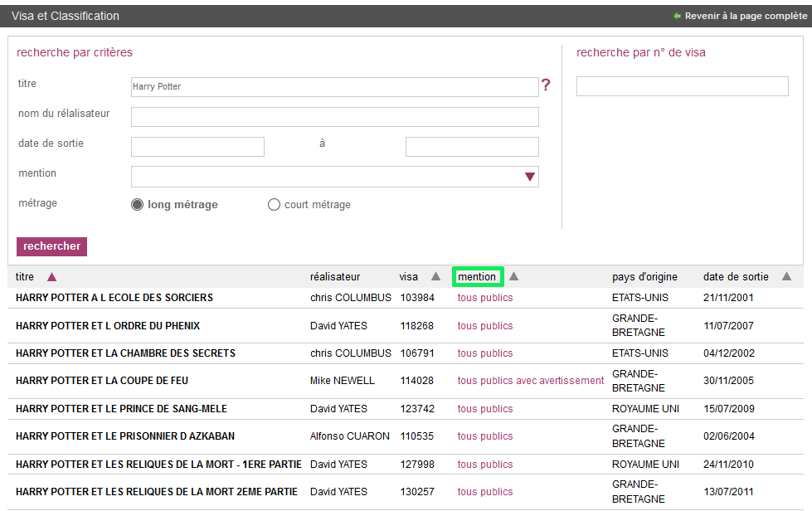This screenshot has height=511, width=812.
Task: Click the mention column header
Action: point(477,277)
